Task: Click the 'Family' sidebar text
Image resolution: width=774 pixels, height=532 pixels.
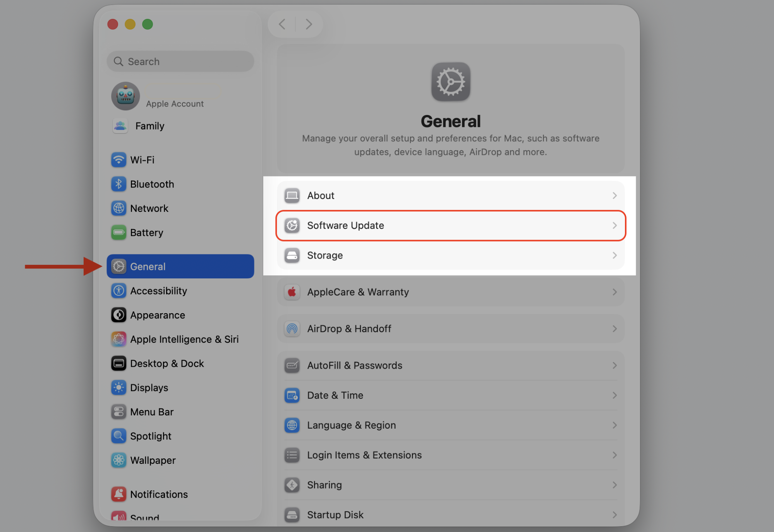Action: coord(150,126)
